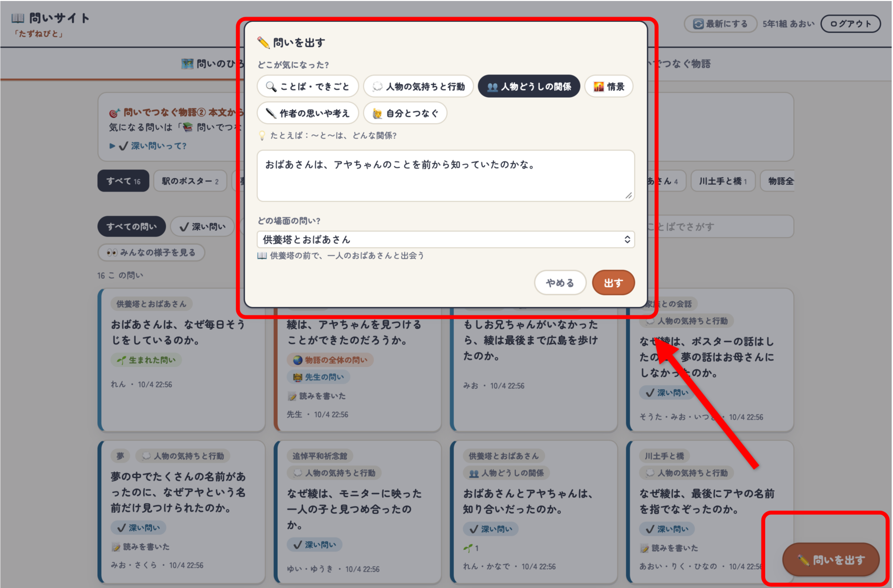Click the book icon of 問いサイト logo

click(18, 18)
